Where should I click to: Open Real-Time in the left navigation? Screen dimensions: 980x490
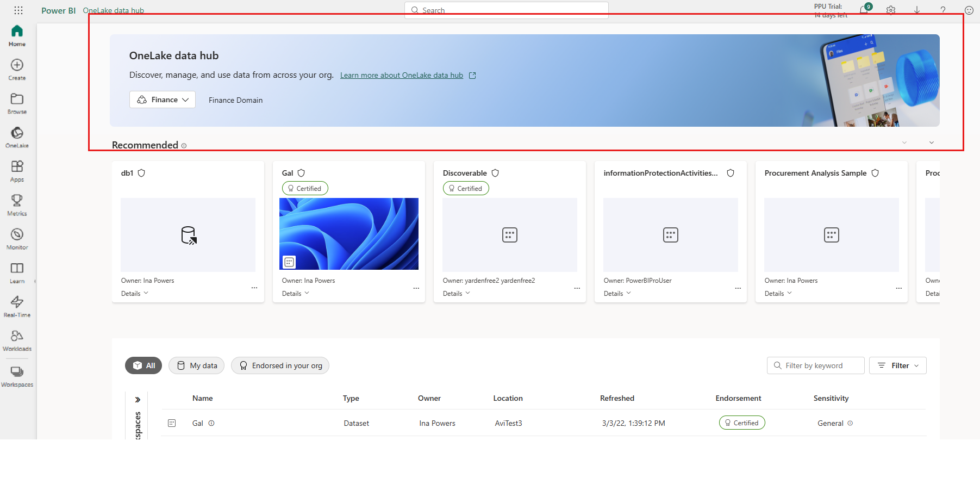click(x=17, y=307)
